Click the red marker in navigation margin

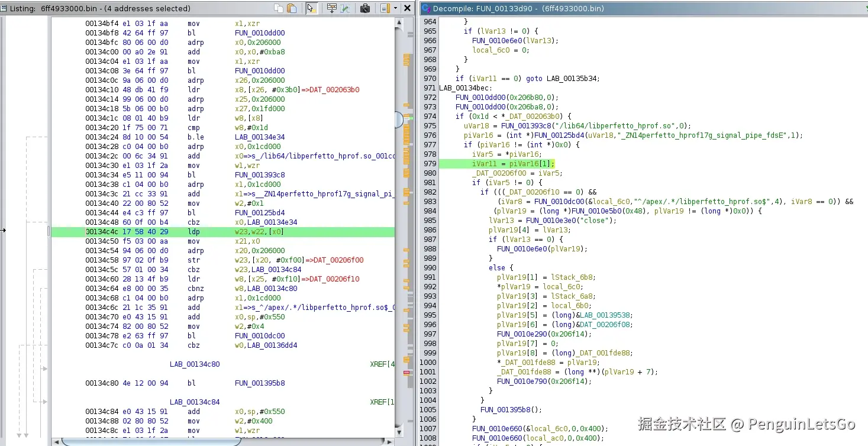[407, 372]
